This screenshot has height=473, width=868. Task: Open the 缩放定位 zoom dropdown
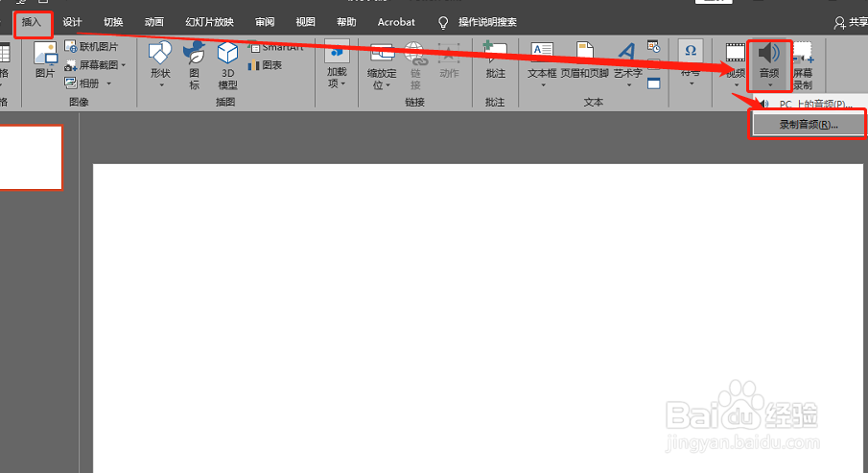pyautogui.click(x=382, y=65)
